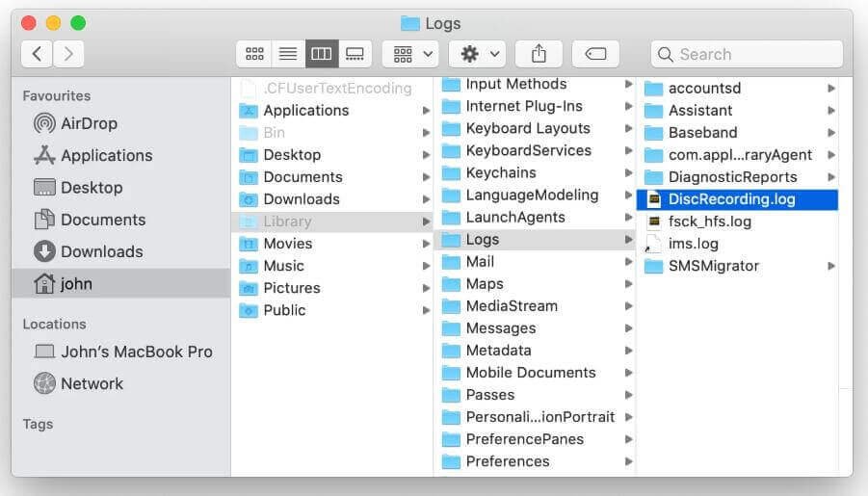Open the Personali...ionPortrait folder
Image resolution: width=868 pixels, height=496 pixels.
click(x=536, y=417)
